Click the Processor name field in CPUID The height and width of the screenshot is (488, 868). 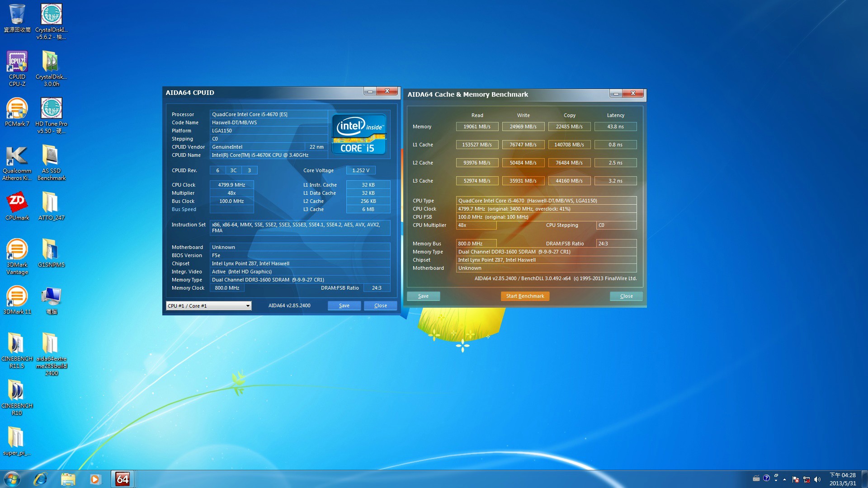(269, 115)
